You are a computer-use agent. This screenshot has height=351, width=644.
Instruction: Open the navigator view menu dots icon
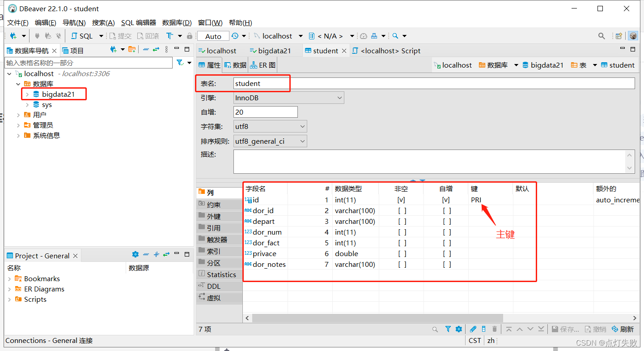167,49
